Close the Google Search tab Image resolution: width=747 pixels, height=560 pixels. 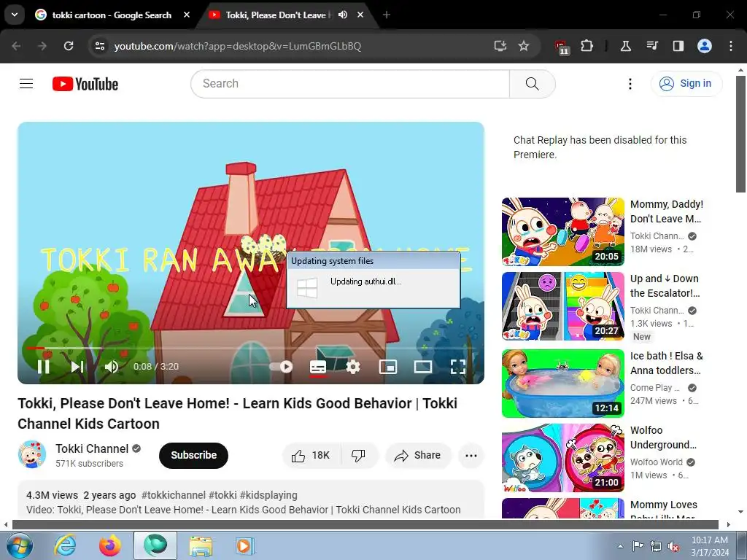(187, 15)
